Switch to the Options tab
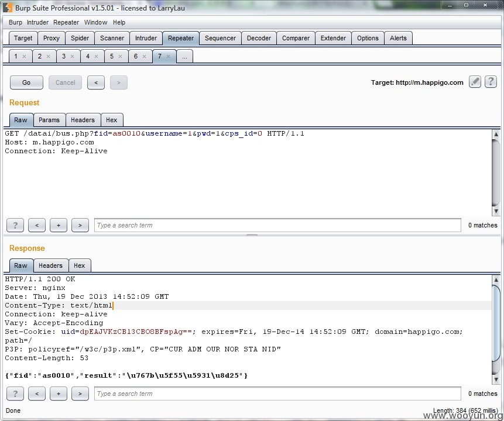This screenshot has width=504, height=421. 368,38
